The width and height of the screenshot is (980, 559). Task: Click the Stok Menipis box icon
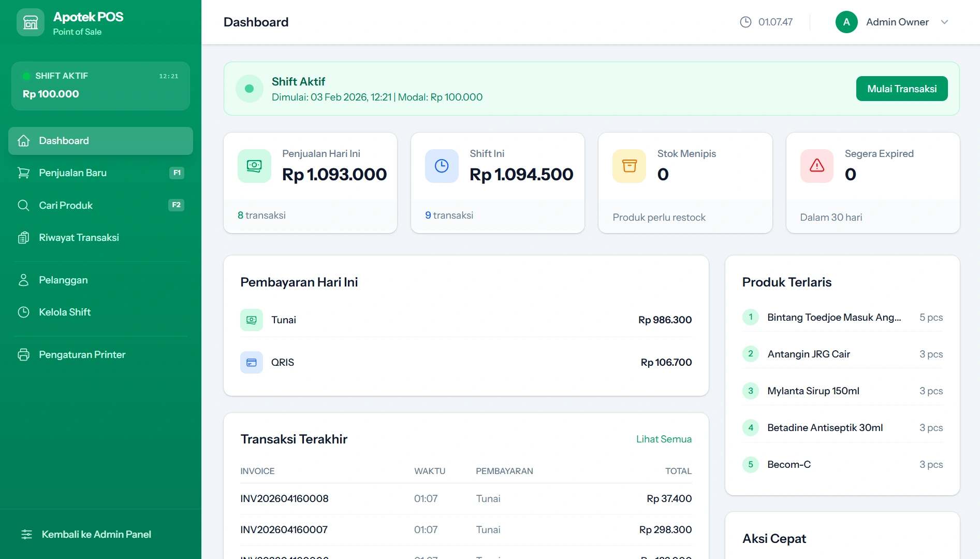pos(629,166)
